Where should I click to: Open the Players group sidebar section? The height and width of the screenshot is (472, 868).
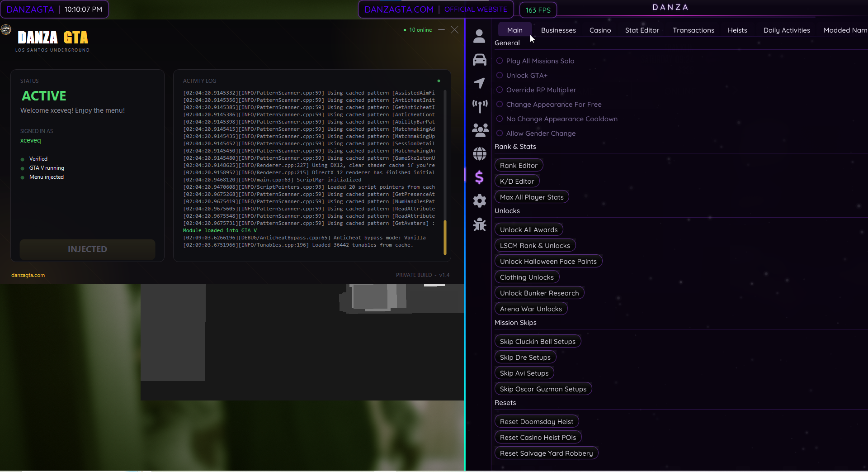point(479,130)
